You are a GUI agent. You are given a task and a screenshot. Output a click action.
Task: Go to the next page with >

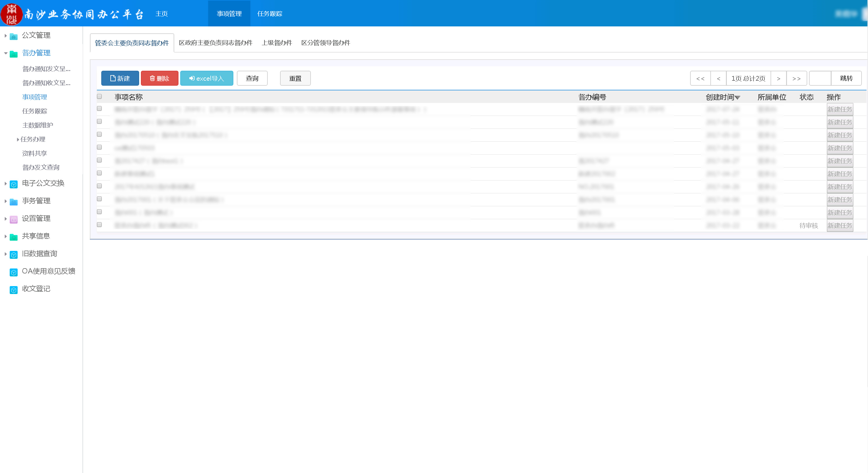778,78
